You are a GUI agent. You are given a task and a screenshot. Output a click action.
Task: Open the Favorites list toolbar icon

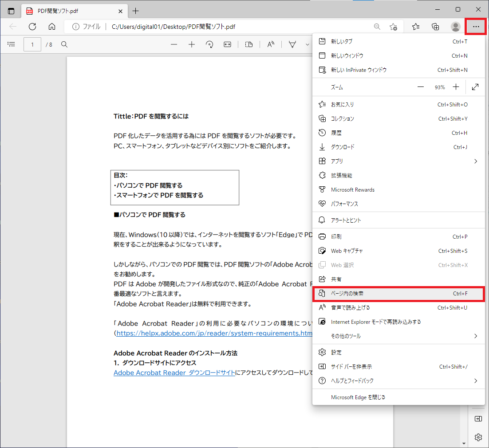click(x=416, y=27)
